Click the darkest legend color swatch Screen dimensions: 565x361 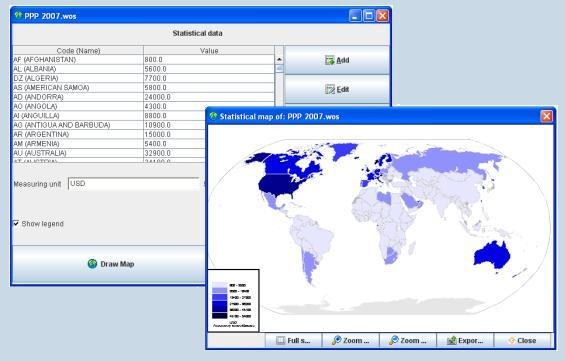pyautogui.click(x=219, y=316)
